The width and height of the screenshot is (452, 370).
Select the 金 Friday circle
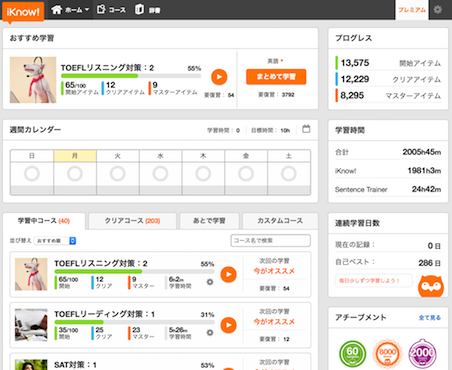pyautogui.click(x=246, y=174)
